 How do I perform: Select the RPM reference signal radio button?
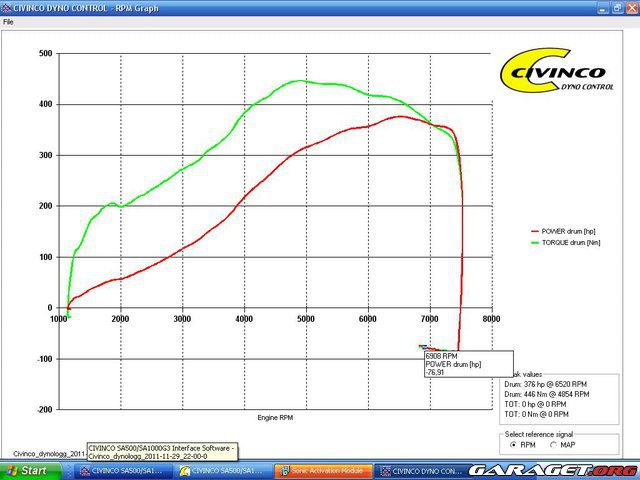click(513, 443)
